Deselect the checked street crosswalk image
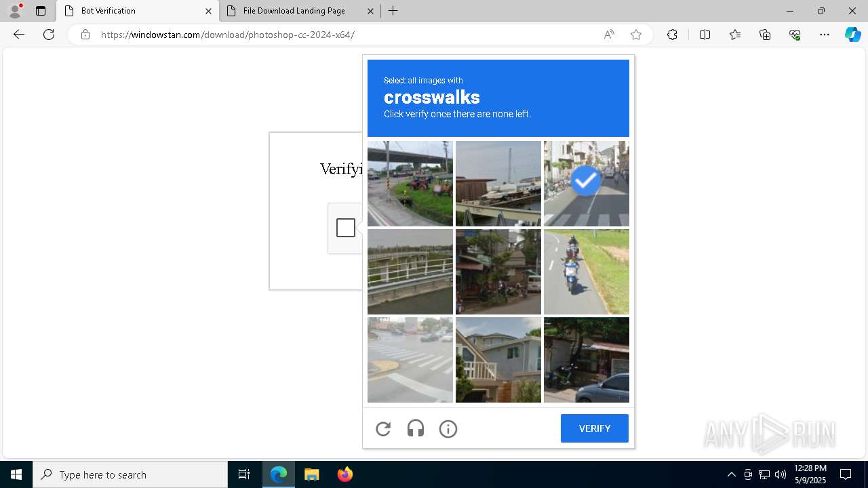The width and height of the screenshot is (868, 488). [x=587, y=184]
